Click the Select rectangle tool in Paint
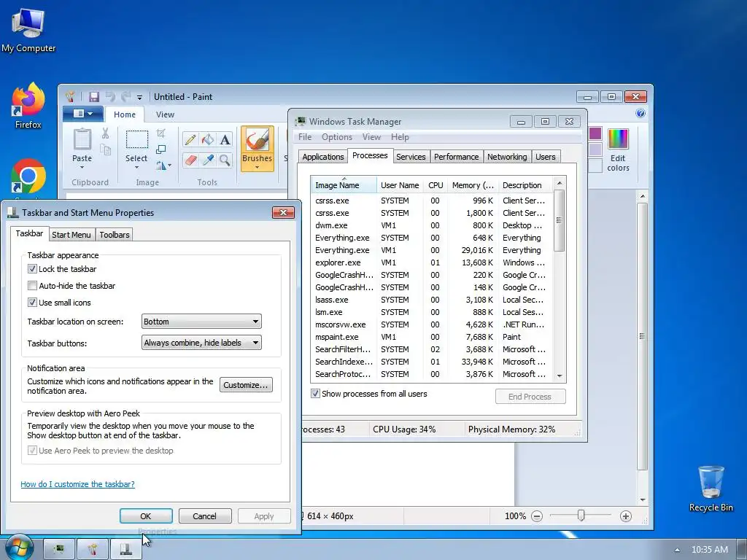Image resolution: width=747 pixels, height=560 pixels. click(x=136, y=139)
